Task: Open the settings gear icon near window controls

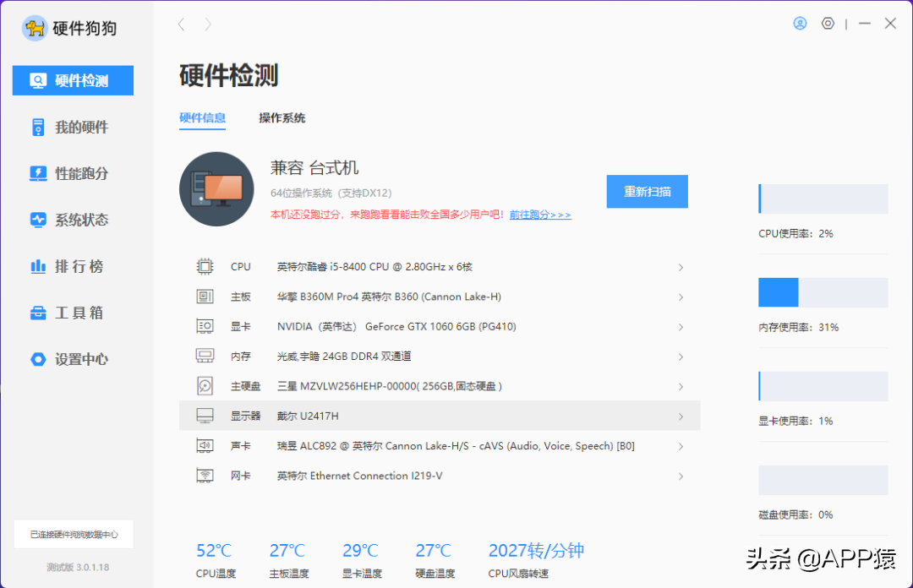Action: 828,23
